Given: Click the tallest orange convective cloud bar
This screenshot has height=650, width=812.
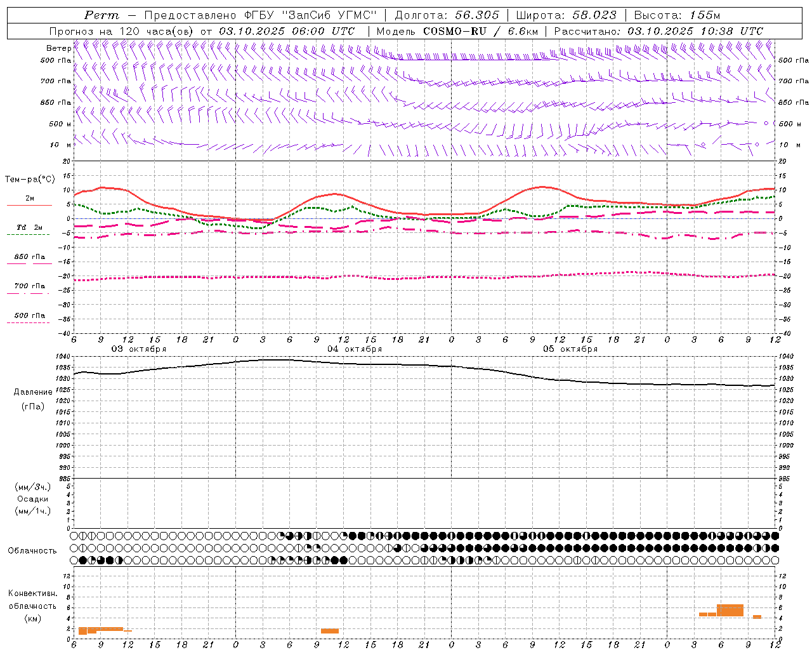Looking at the screenshot, I should (730, 610).
